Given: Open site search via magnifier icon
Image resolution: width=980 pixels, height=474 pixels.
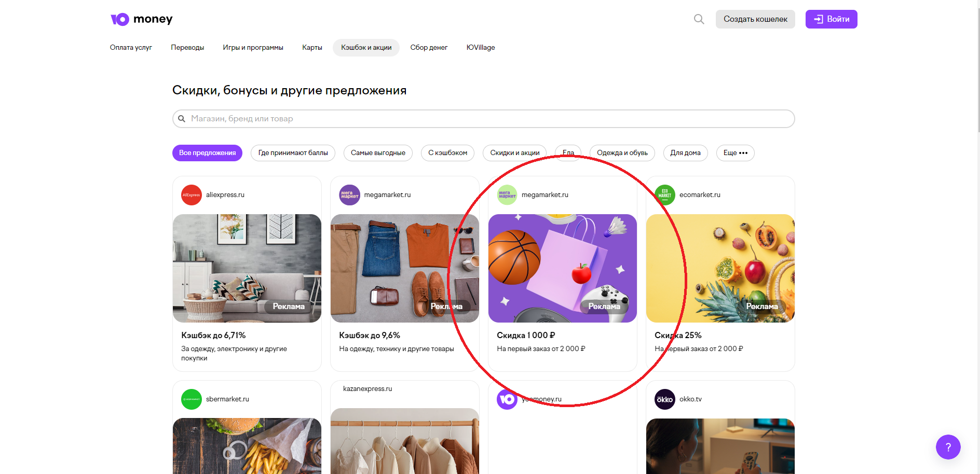Looking at the screenshot, I should (x=699, y=19).
